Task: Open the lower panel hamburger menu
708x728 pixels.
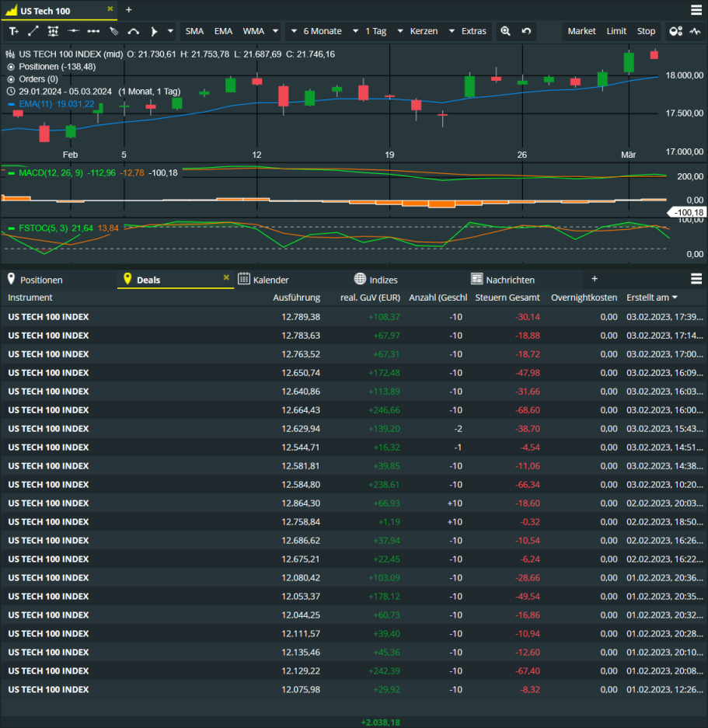Action: (696, 279)
